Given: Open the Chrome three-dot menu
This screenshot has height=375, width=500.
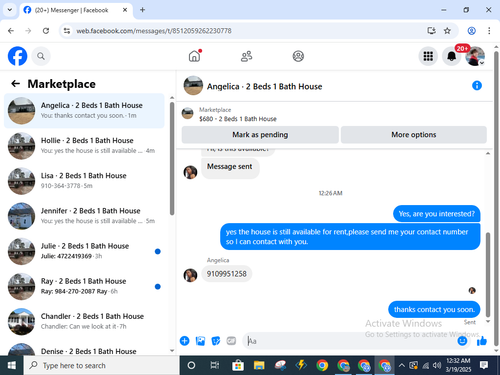Looking at the screenshot, I should [x=489, y=31].
